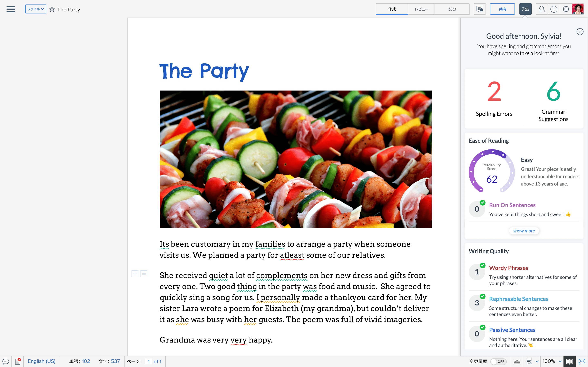Click the settings gear icon
Screen dimensions: 588x367
(566, 9)
